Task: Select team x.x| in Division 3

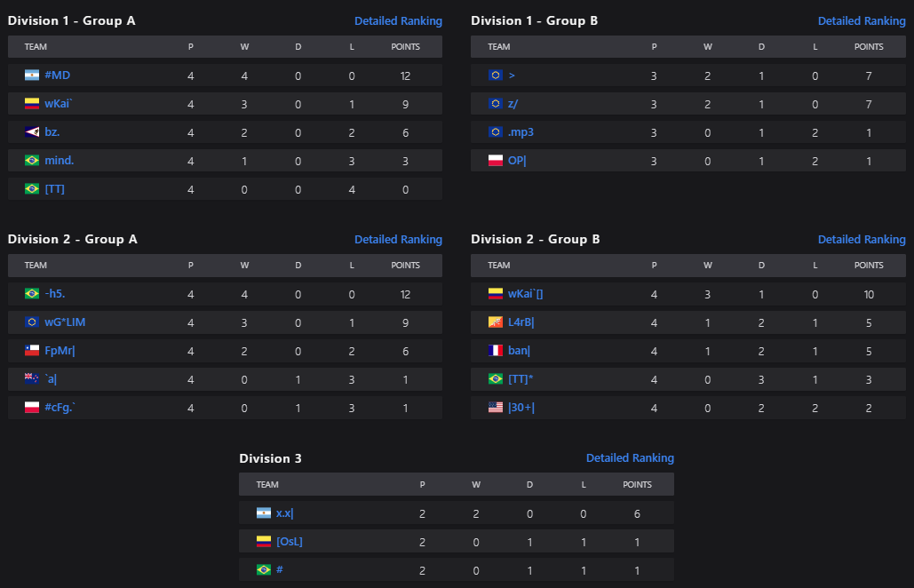Action: (x=284, y=513)
